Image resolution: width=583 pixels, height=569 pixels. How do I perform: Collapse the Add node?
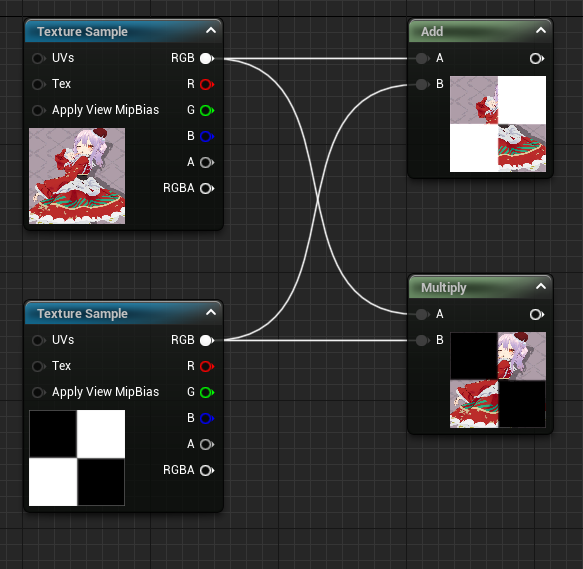click(541, 30)
